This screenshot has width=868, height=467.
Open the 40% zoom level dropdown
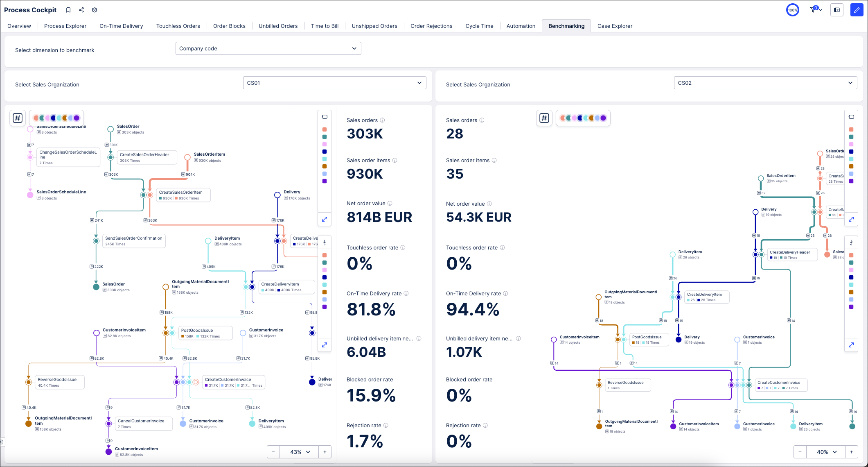(x=827, y=452)
